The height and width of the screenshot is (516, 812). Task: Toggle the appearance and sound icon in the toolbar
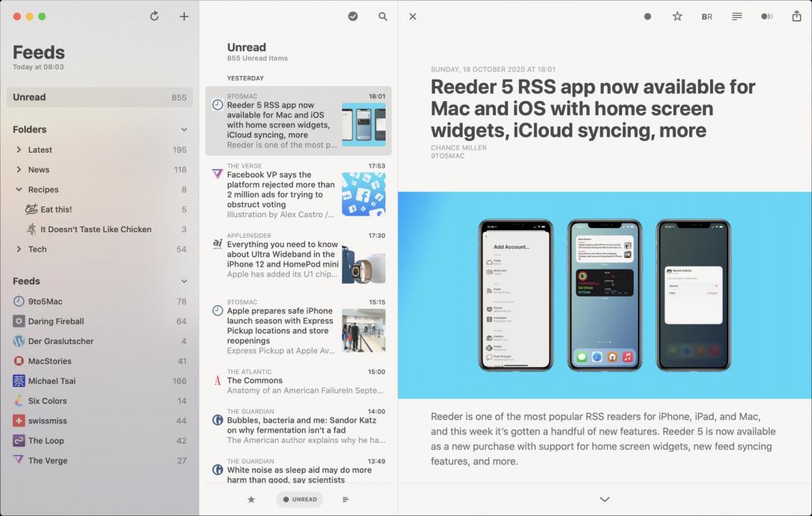(x=767, y=16)
